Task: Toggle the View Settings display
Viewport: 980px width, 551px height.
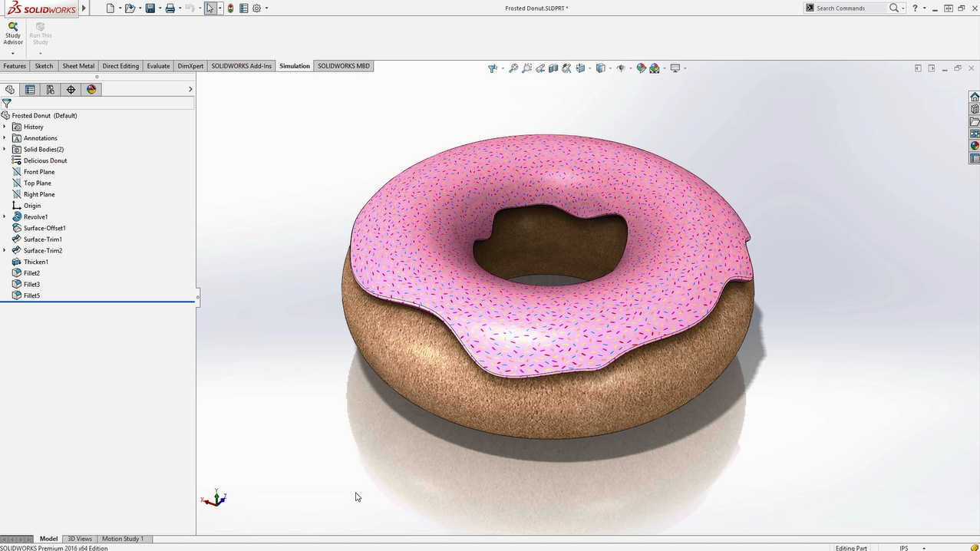Action: (675, 68)
